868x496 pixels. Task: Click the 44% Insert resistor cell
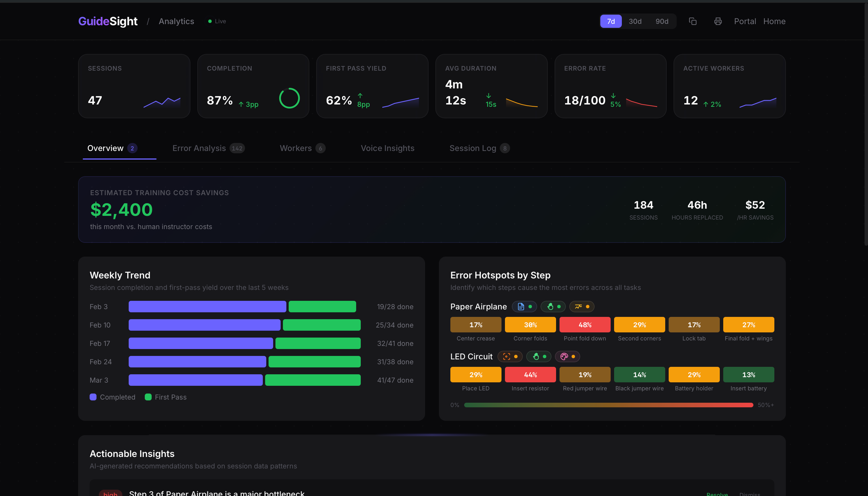[x=530, y=375]
